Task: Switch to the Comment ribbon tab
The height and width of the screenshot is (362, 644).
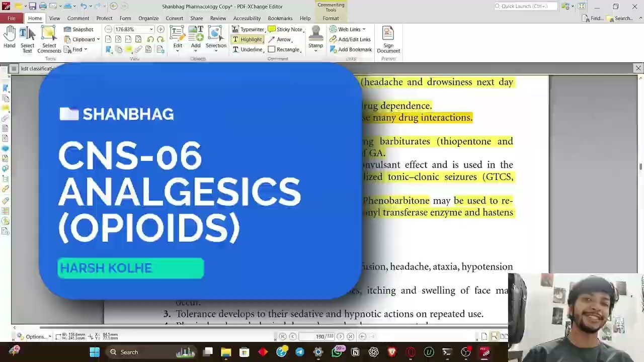Action: [78, 18]
